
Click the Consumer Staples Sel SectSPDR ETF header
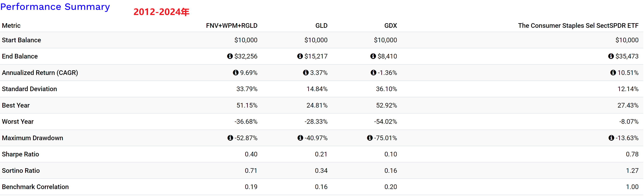click(578, 26)
